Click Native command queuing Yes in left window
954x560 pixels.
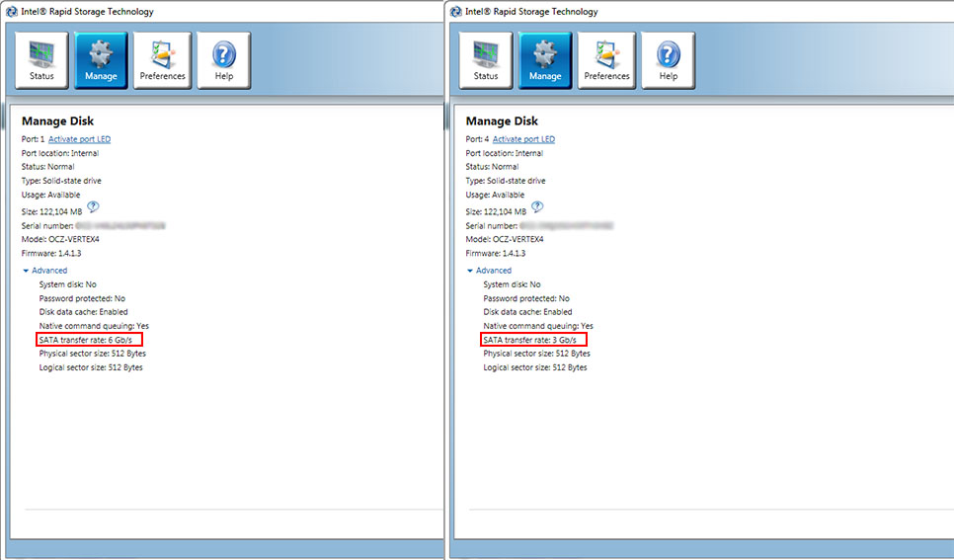(94, 326)
